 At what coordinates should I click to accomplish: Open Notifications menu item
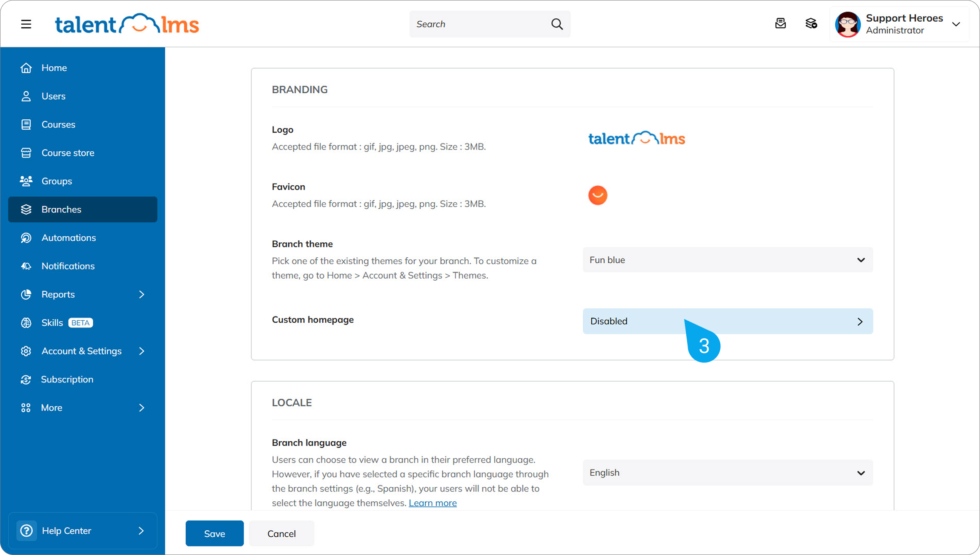tap(83, 266)
